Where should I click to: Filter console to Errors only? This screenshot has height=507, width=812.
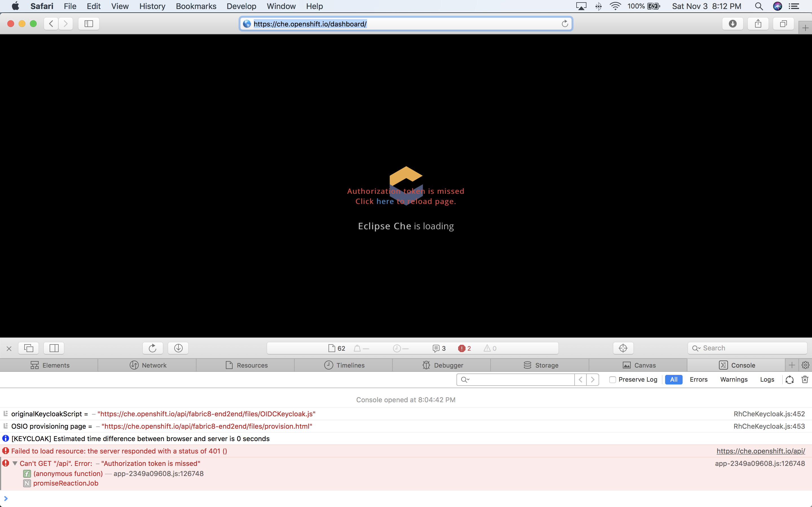click(698, 380)
